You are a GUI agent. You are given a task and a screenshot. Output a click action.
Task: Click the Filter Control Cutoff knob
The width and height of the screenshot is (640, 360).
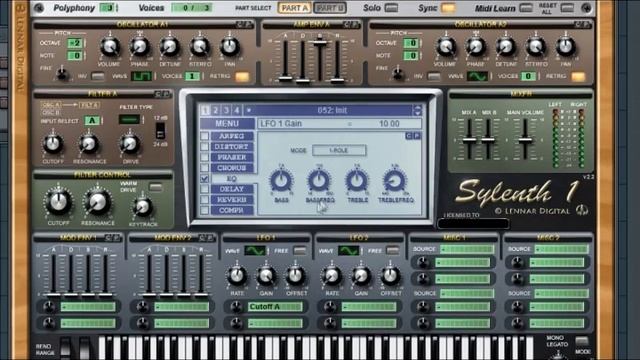(58, 202)
